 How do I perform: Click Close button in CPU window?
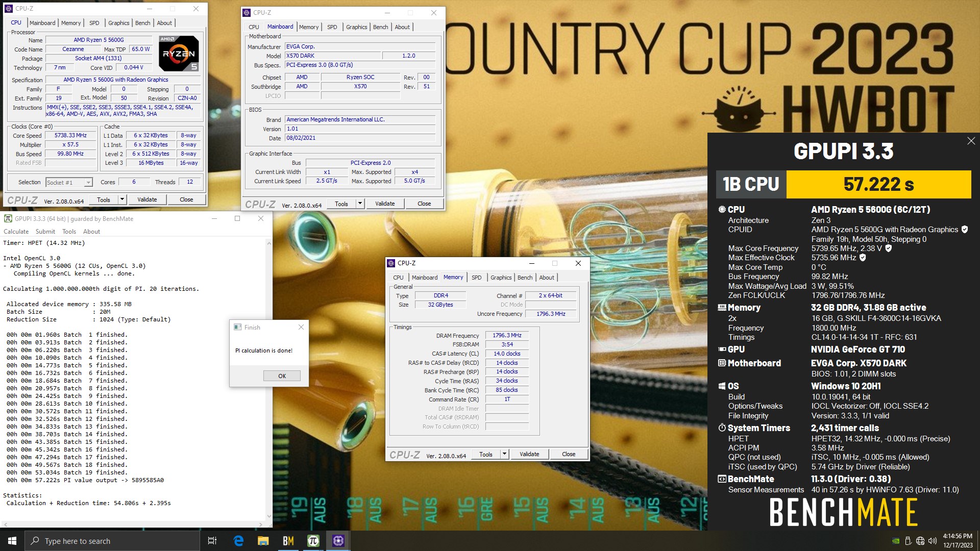186,199
